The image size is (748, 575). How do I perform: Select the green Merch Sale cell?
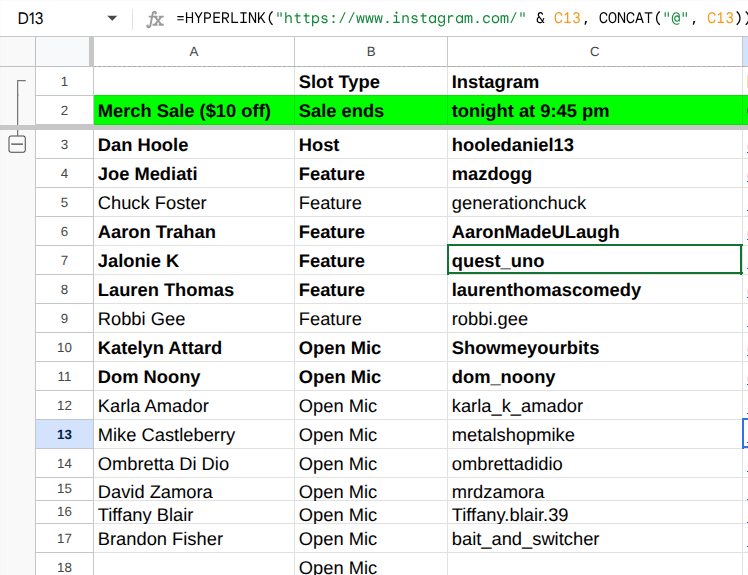(193, 111)
